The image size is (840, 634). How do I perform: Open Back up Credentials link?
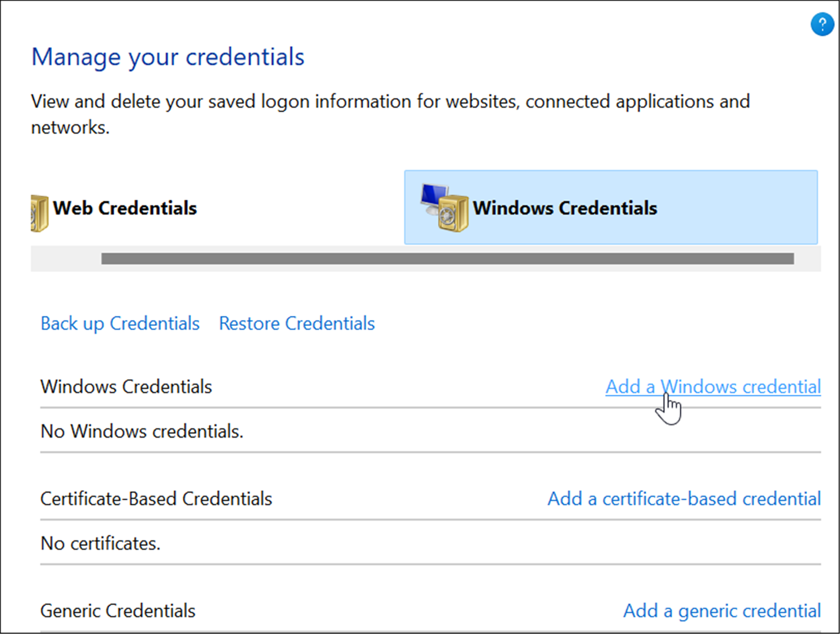(x=120, y=323)
